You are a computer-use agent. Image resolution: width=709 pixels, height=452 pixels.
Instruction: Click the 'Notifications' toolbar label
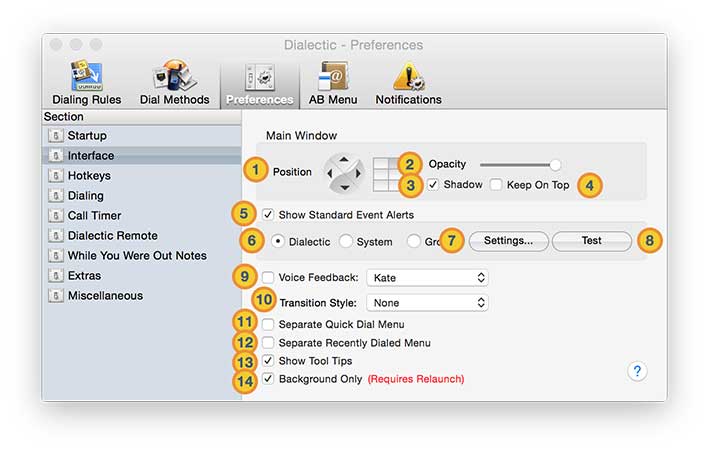[408, 99]
